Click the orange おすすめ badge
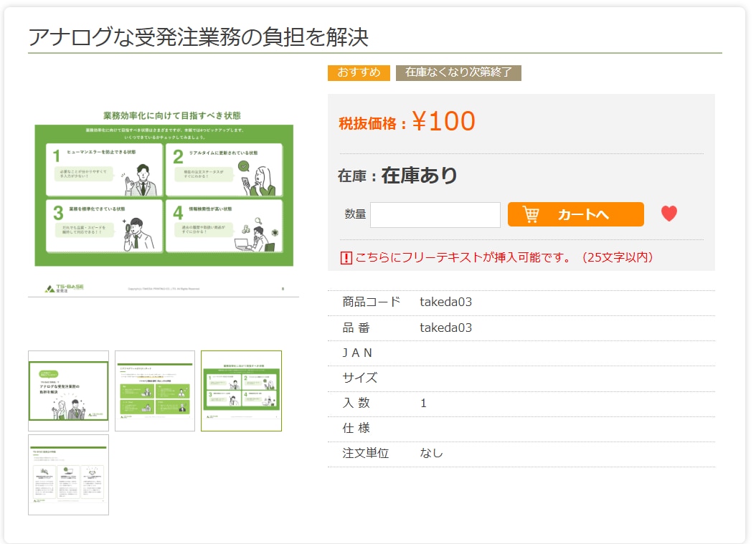The width and height of the screenshot is (756, 544). pos(359,72)
